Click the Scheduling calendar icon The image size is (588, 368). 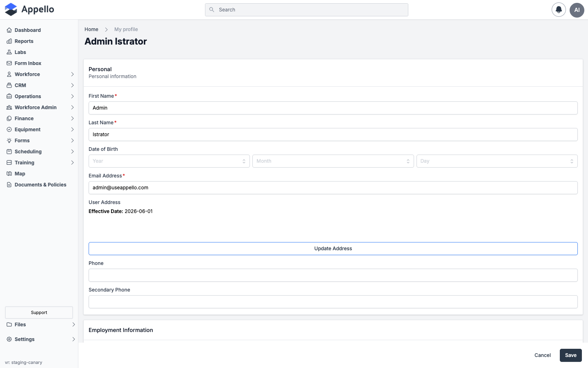tap(9, 152)
